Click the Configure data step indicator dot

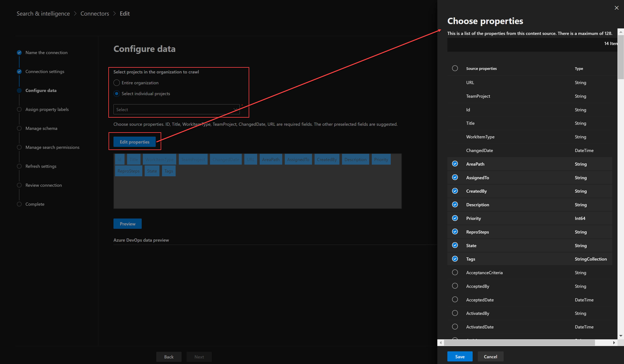[19, 90]
